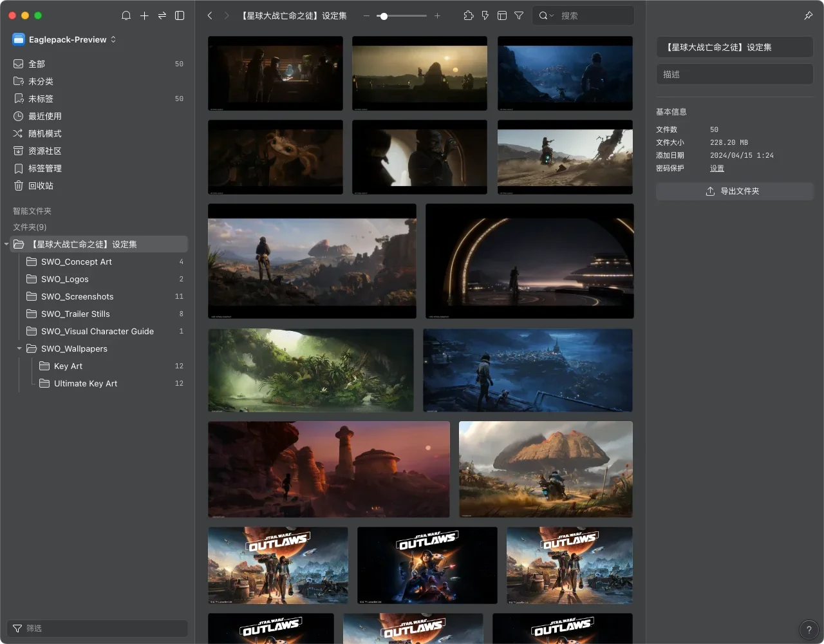
Task: Select the red canyon tower thumbnail
Action: click(329, 469)
